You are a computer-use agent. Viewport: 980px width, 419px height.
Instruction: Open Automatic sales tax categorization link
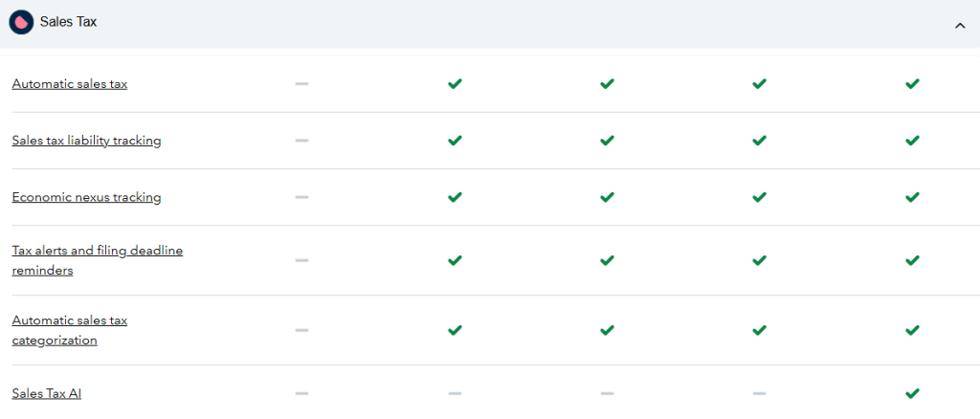point(69,330)
